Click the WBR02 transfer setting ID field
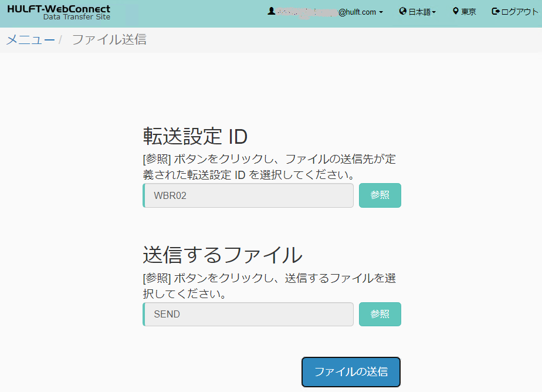 point(248,195)
